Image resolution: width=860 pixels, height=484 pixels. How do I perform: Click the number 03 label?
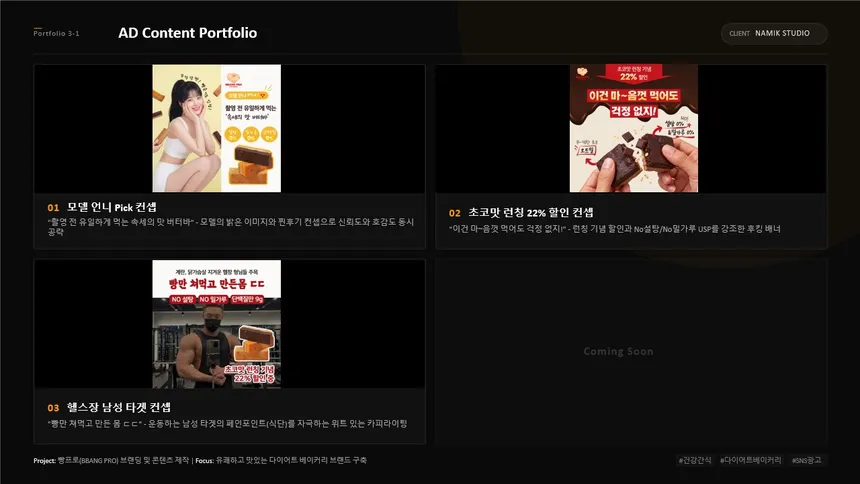coord(53,408)
